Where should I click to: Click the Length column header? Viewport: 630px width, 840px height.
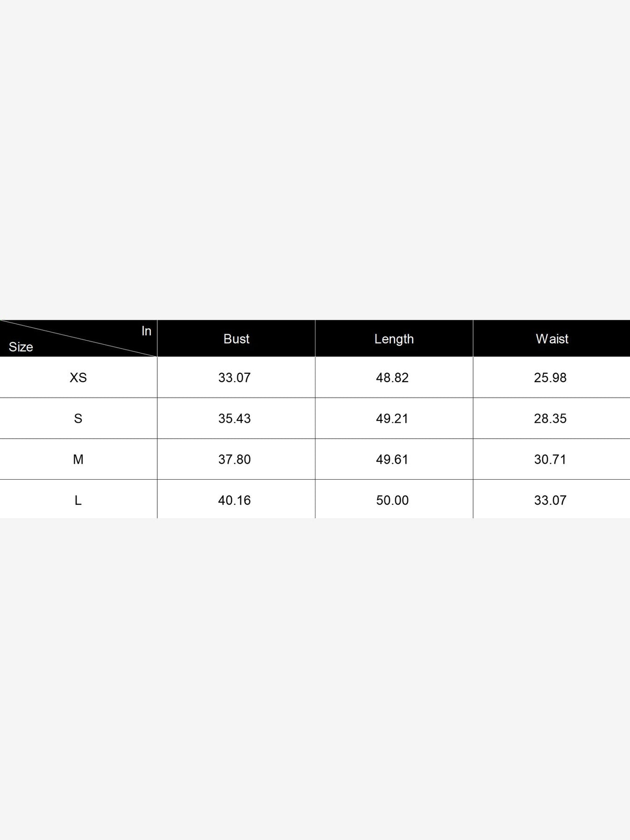394,339
